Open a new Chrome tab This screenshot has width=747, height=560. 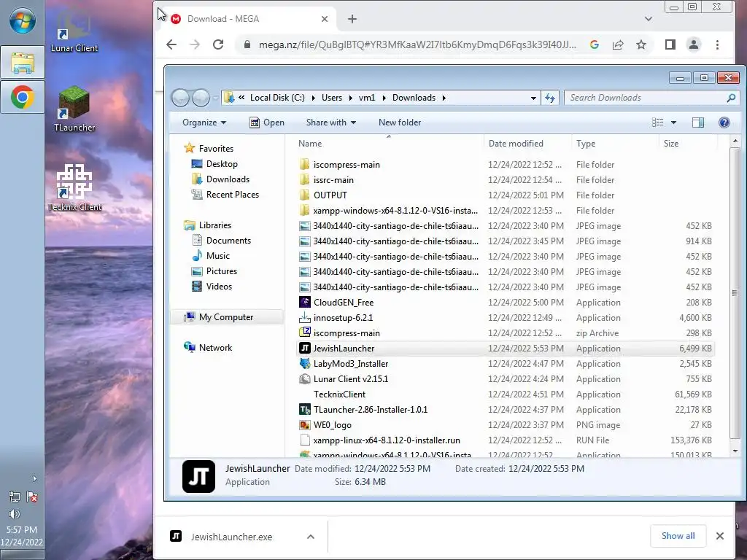pos(352,19)
